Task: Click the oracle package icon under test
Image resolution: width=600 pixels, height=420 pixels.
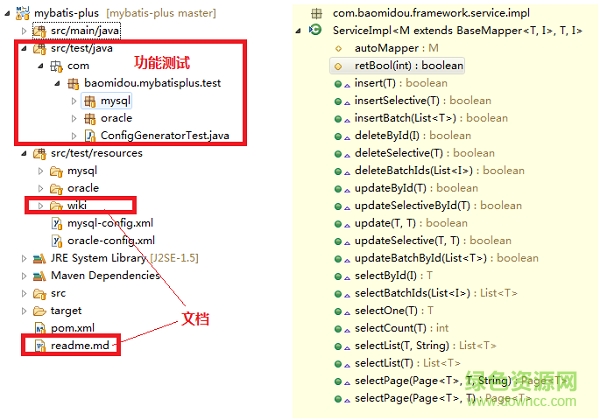Action: [90, 119]
